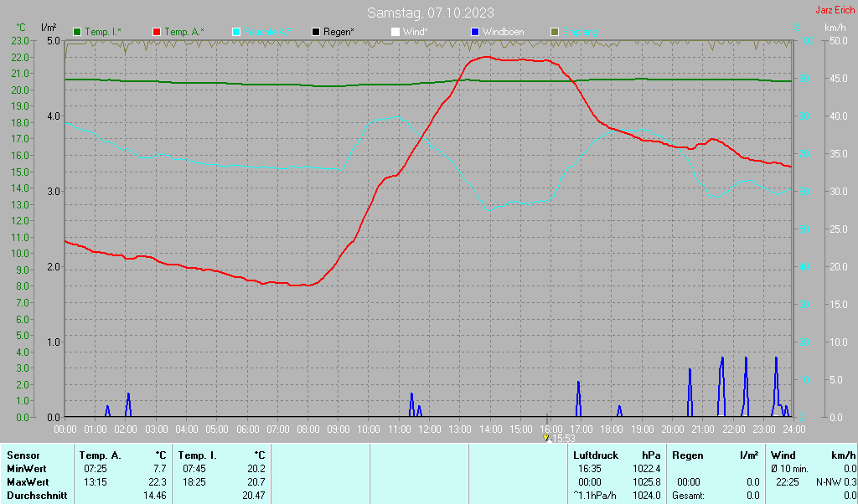Select the Temp. A.* legend label

[x=183, y=33]
